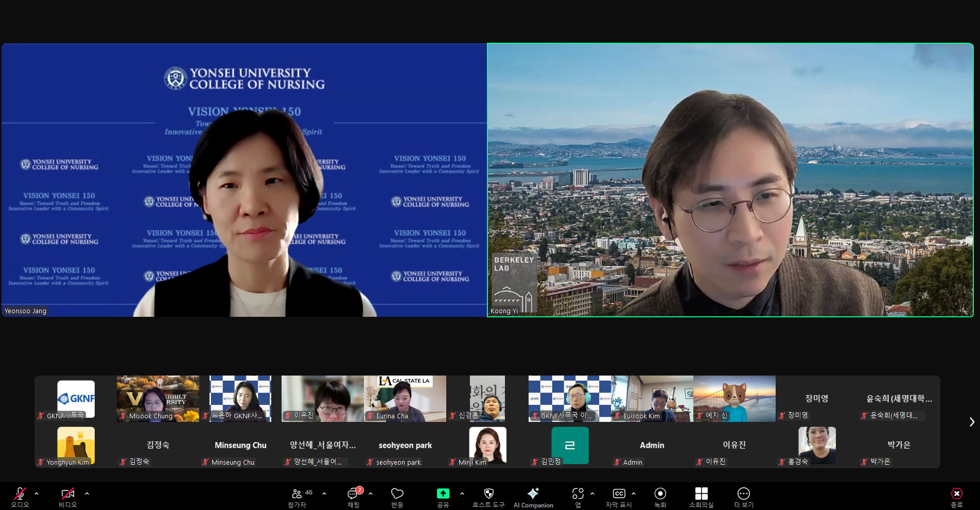Launch AI Companion
This screenshot has width=980, height=510.
(x=533, y=497)
